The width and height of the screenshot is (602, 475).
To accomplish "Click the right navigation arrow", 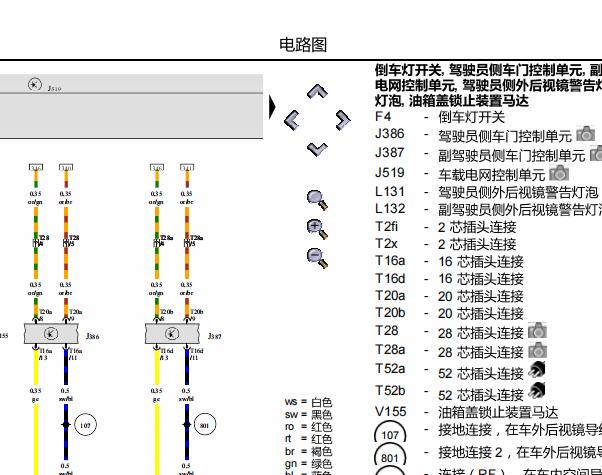I will point(343,120).
